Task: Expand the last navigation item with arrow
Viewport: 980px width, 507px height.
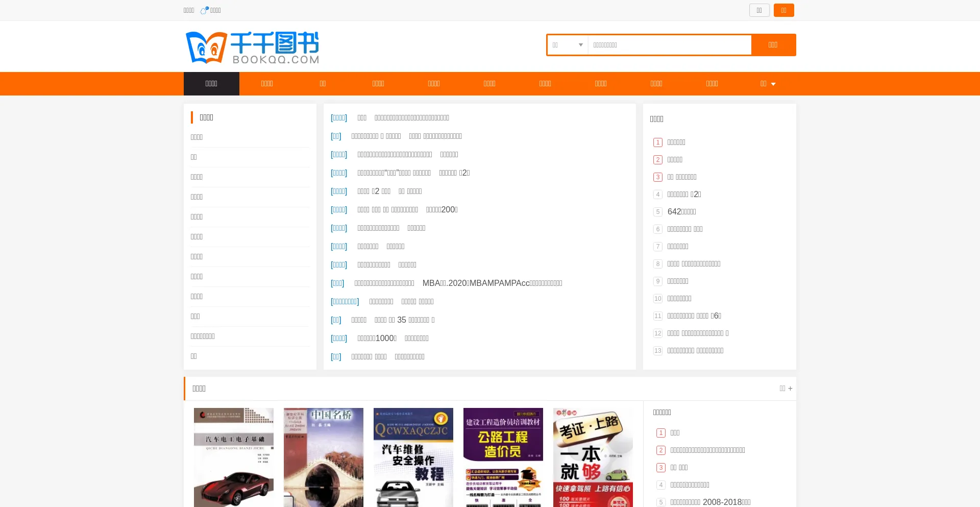Action: 768,84
